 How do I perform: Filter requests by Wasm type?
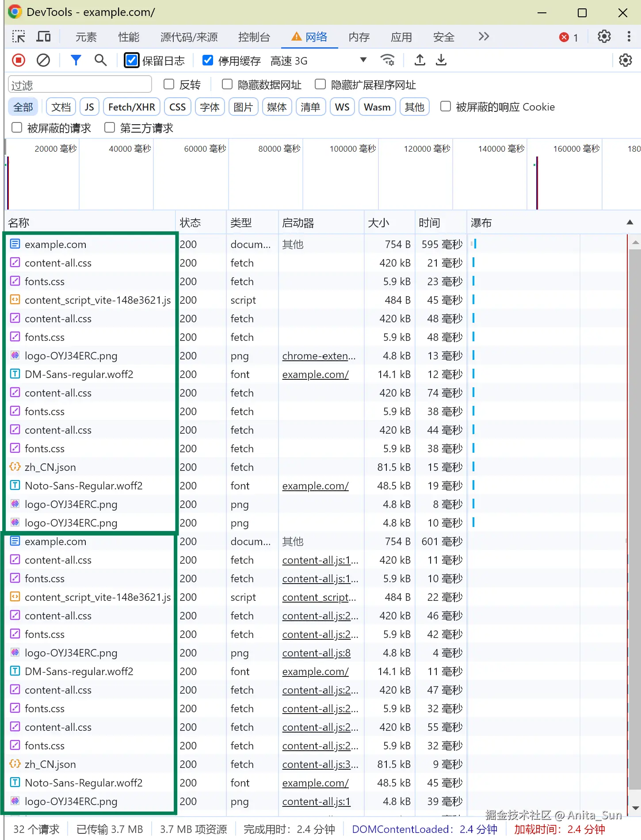pyautogui.click(x=377, y=107)
